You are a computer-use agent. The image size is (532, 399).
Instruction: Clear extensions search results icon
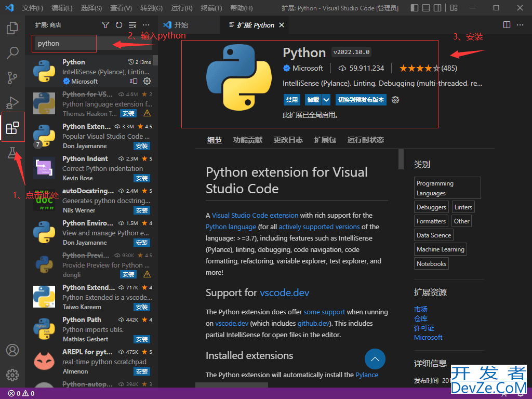coord(132,25)
